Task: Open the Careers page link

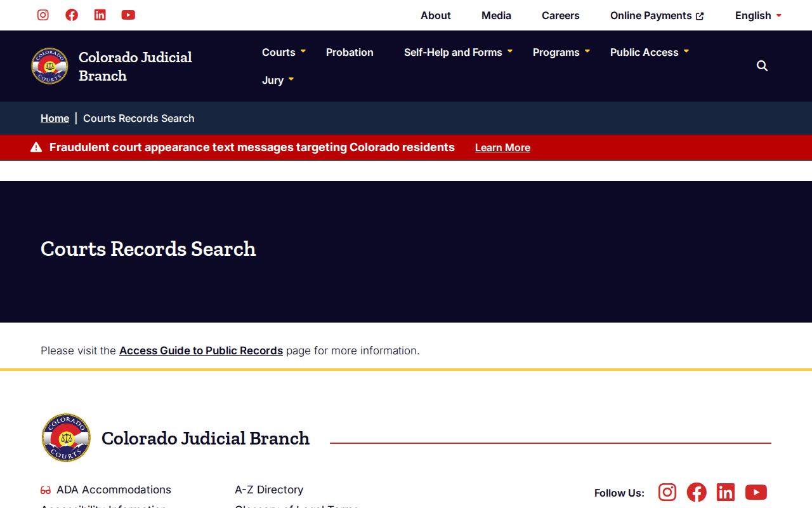Action: pos(561,15)
